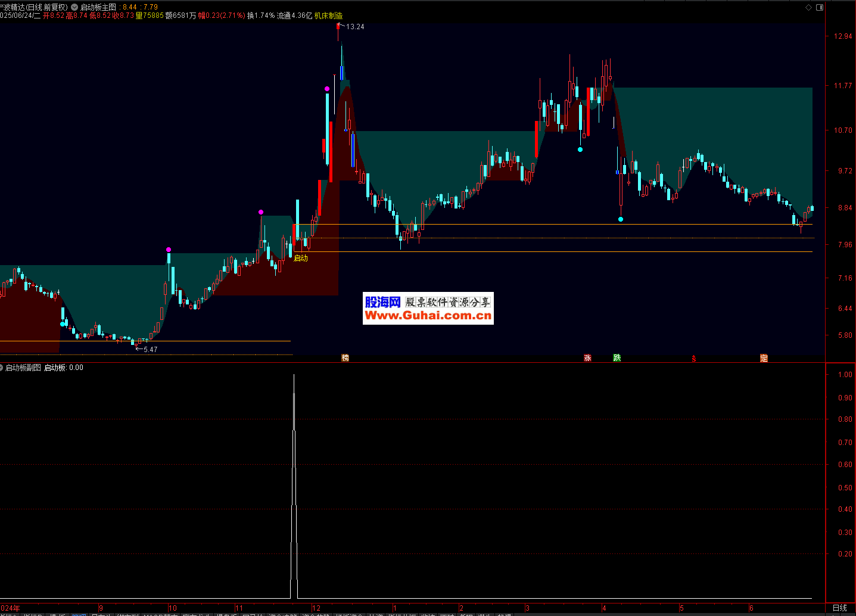Viewport: 856px width, 616px height.
Task: Open the dropdown arrow beside 日线 前复权
Action: (x=74, y=7)
